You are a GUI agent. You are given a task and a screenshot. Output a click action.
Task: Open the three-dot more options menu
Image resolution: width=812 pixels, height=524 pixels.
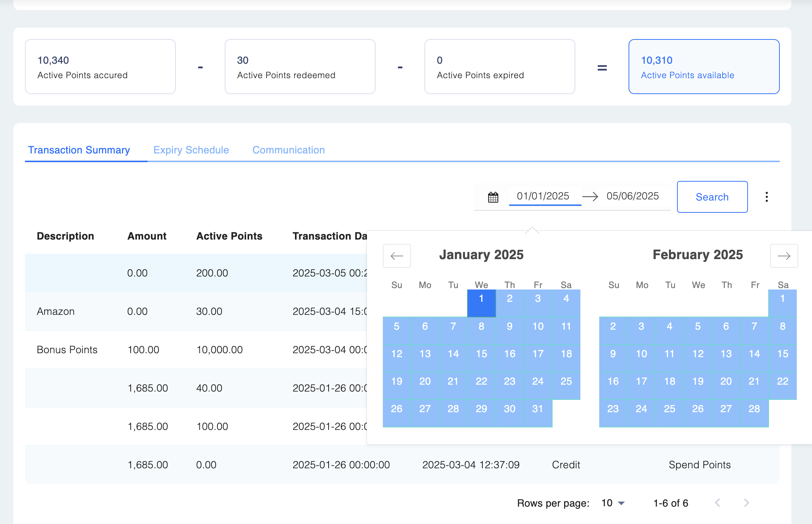[766, 197]
